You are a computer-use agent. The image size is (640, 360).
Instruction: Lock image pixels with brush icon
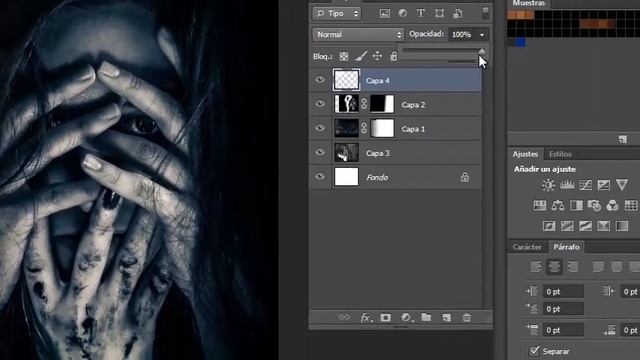click(x=360, y=56)
